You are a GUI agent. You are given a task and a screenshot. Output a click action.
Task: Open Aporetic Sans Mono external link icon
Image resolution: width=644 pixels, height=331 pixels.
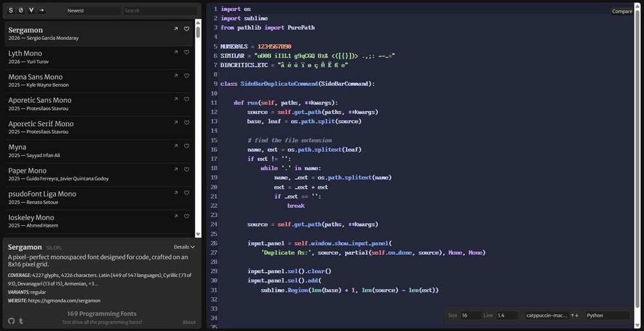tap(176, 99)
